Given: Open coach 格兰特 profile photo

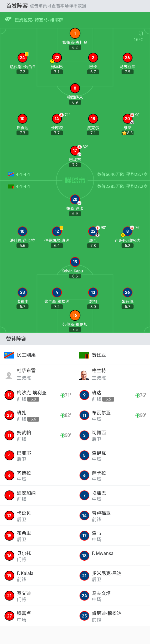Looking at the screenshot, I should [84, 375].
